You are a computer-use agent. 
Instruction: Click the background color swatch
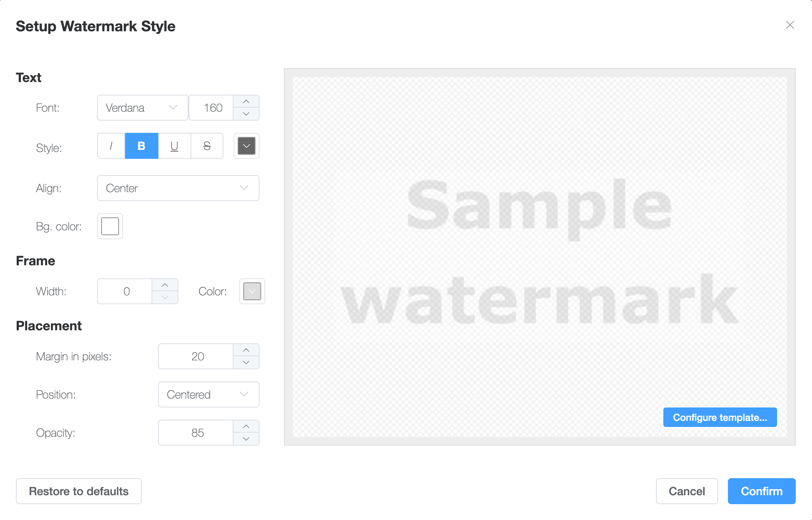point(109,225)
